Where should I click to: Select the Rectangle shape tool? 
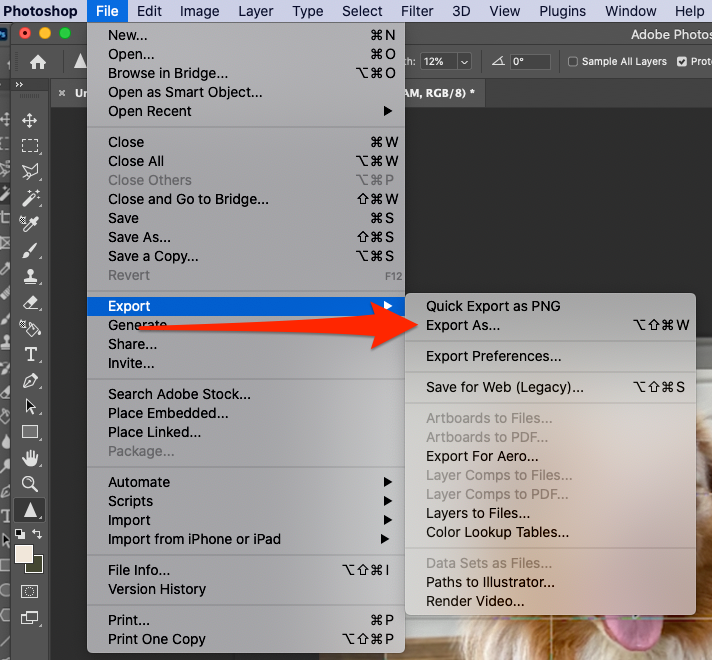(30, 432)
